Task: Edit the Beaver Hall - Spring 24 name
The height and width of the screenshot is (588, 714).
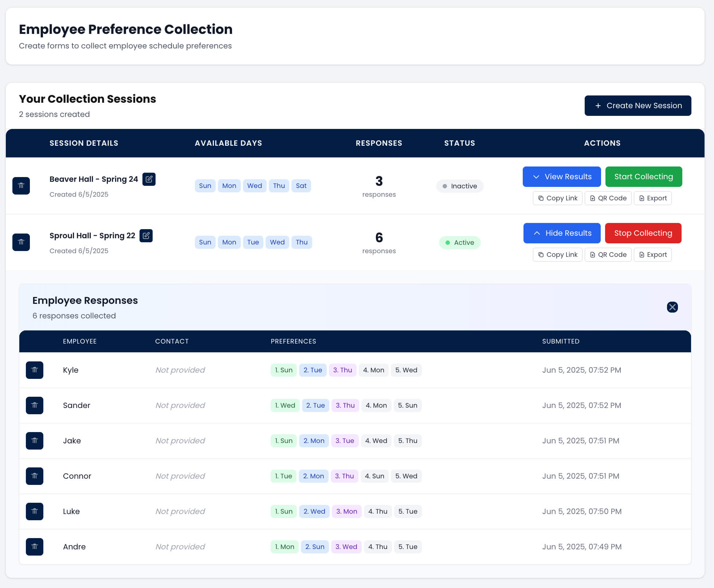Action: tap(149, 179)
